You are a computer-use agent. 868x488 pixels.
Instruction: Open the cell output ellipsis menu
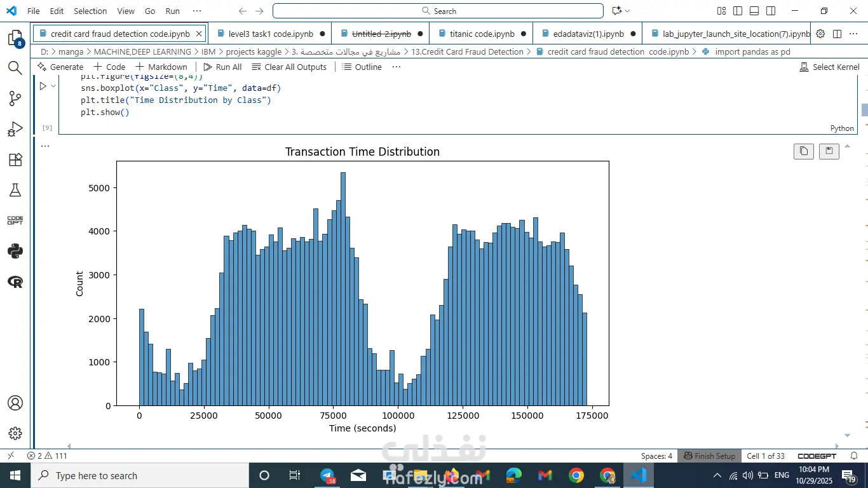tap(44, 146)
